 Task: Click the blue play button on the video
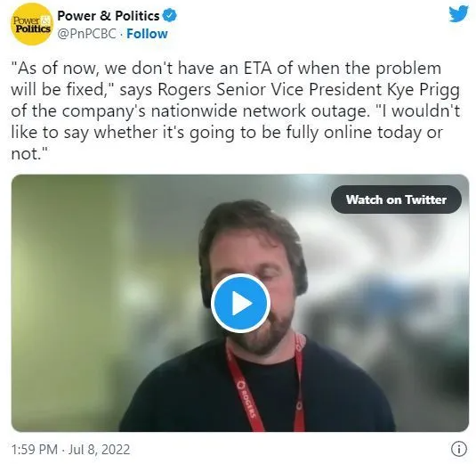(241, 304)
